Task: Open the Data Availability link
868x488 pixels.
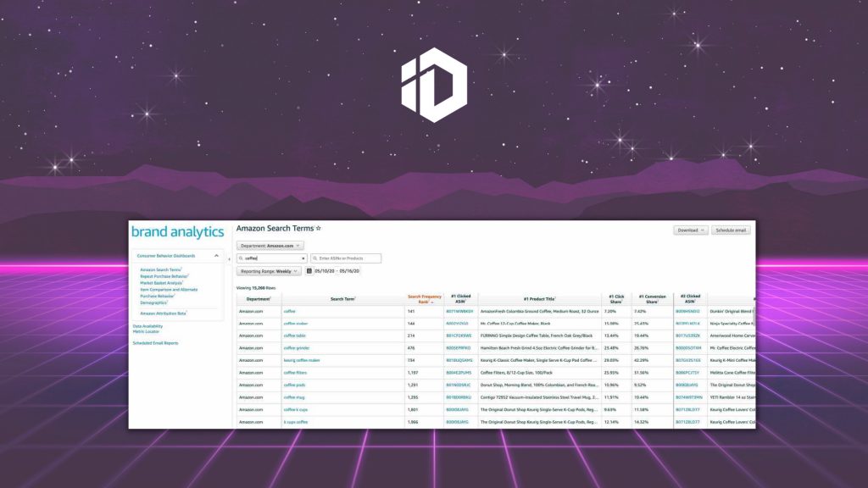Action: click(x=147, y=326)
